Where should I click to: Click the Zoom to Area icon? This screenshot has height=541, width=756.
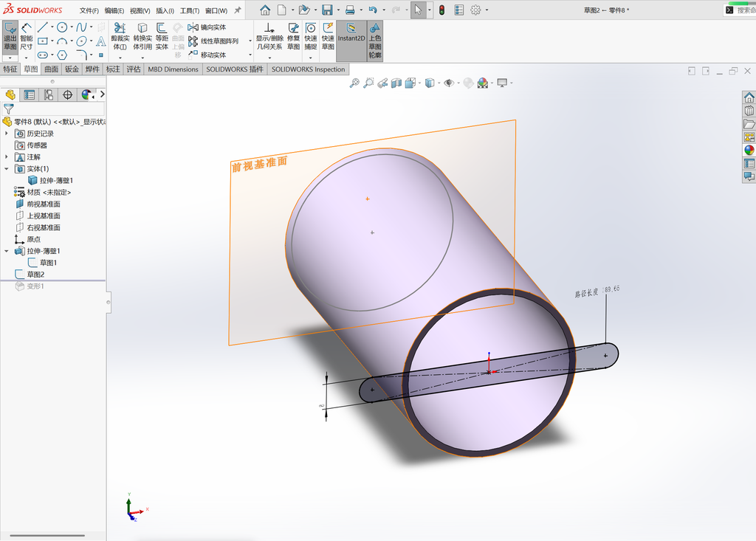point(368,83)
